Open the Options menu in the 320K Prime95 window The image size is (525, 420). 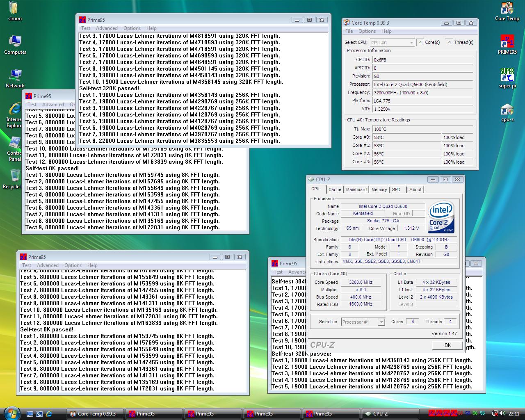click(132, 28)
